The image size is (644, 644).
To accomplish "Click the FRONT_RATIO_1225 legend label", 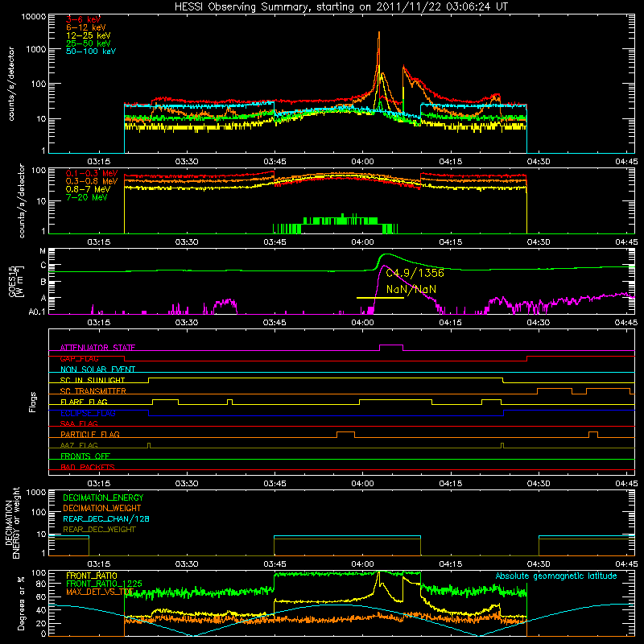I will coord(104,584).
